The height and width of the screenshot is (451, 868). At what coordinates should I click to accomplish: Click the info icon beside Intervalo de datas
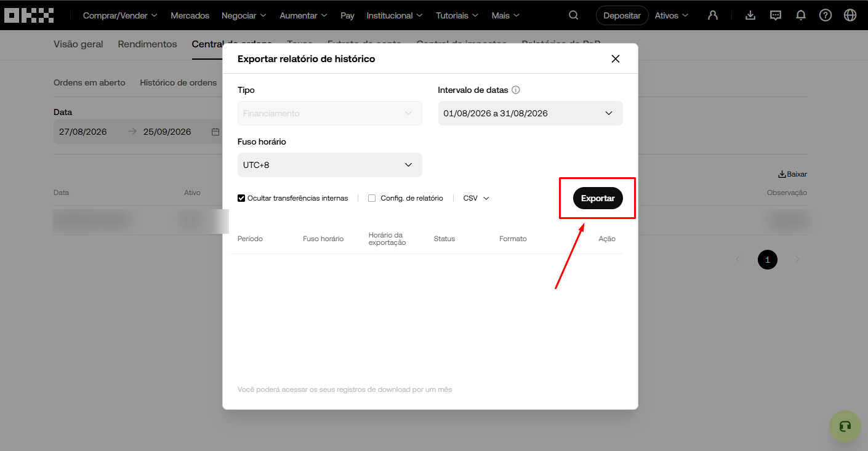tap(516, 90)
